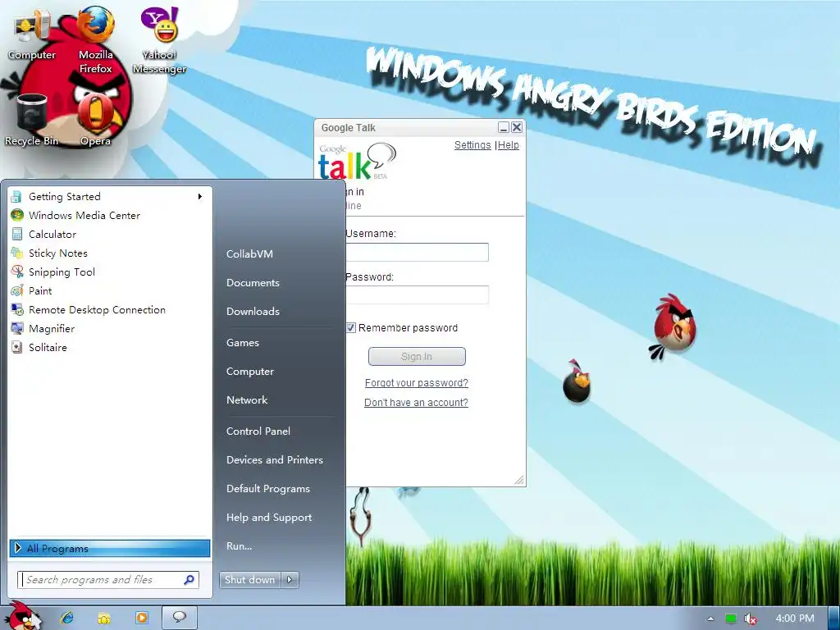Open Google Talk Help link
The height and width of the screenshot is (630, 840).
(509, 145)
